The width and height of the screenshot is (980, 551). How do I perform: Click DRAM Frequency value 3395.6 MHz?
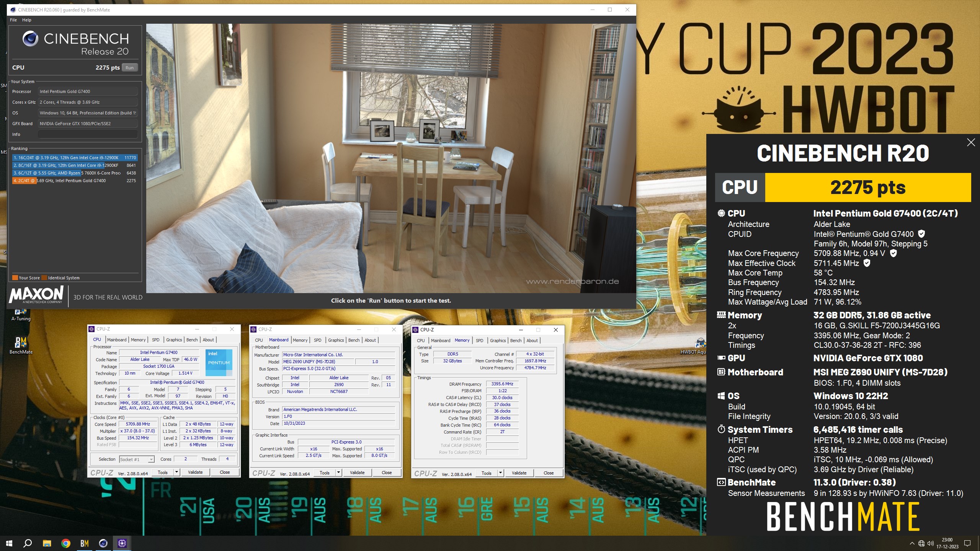pos(502,384)
